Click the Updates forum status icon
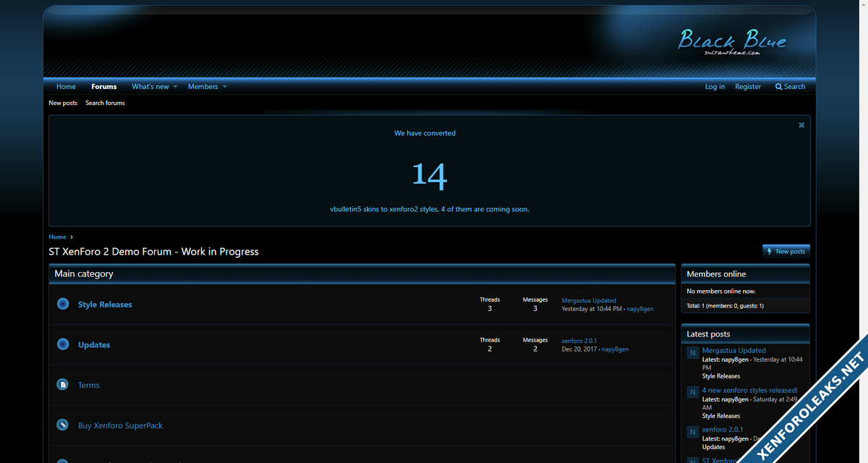The height and width of the screenshot is (463, 868). (x=63, y=344)
